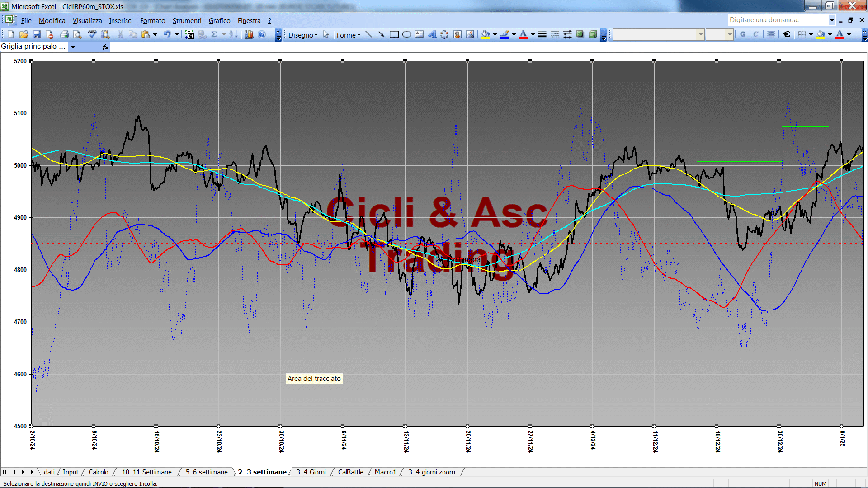Screen dimensions: 868x488
Task: Switch to the dati sheet tab
Action: [x=49, y=472]
